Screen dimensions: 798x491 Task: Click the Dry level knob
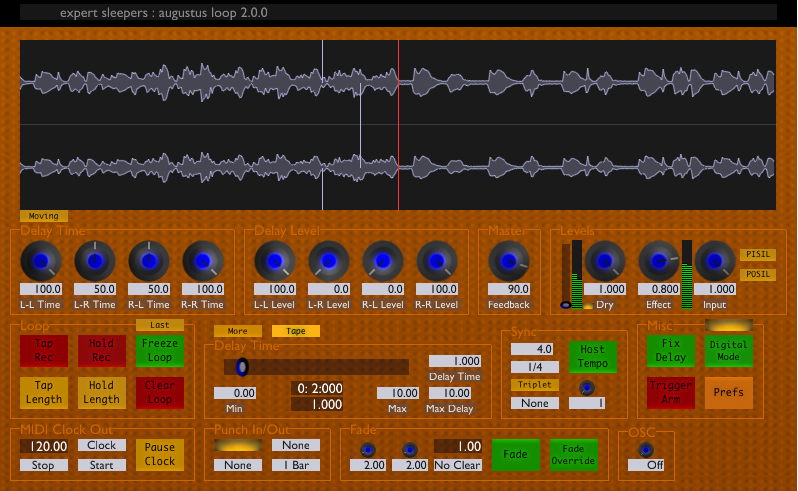(605, 261)
